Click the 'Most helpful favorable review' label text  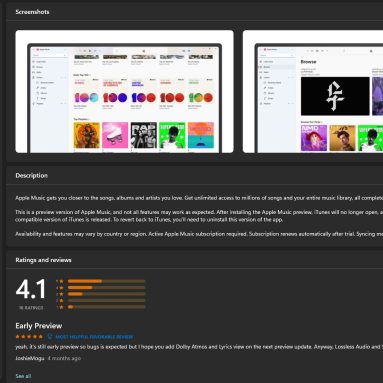[x=94, y=337]
